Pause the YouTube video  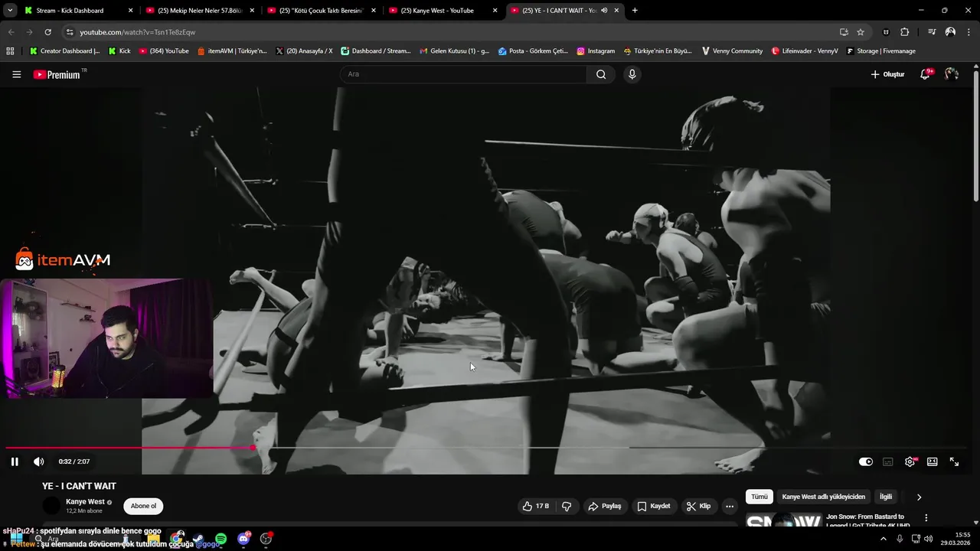[x=15, y=461]
